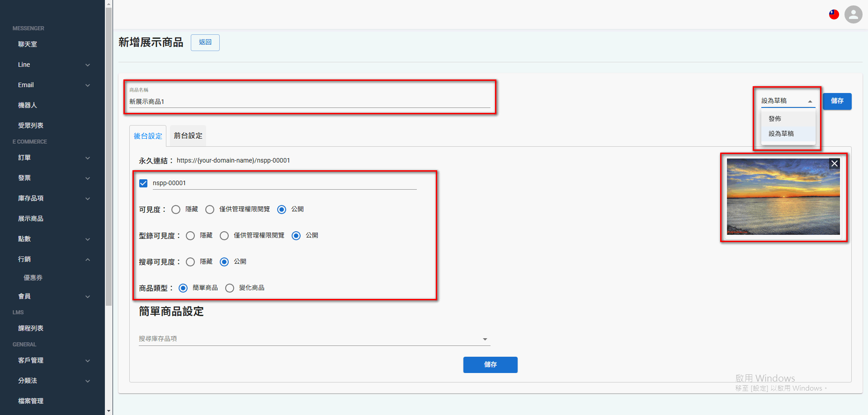Select 設為草稿 from the status list

point(788,134)
